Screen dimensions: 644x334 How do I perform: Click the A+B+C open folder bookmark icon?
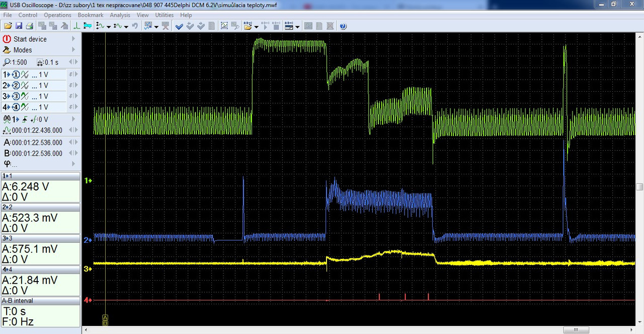248,26
